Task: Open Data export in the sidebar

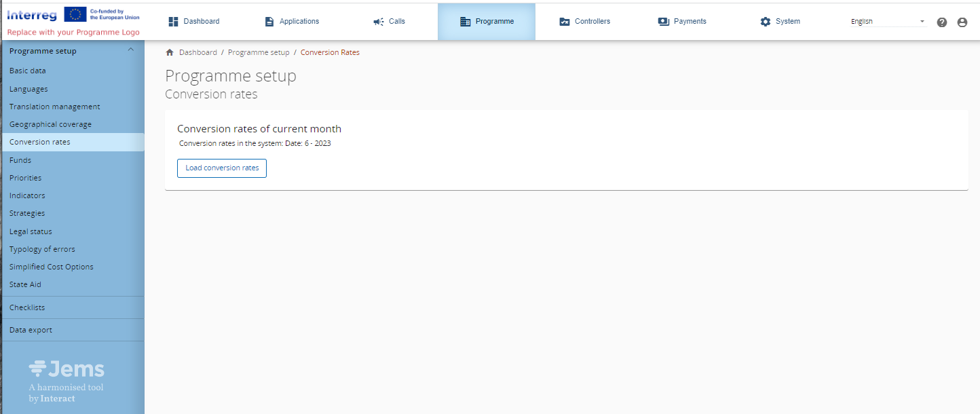Action: pos(31,330)
